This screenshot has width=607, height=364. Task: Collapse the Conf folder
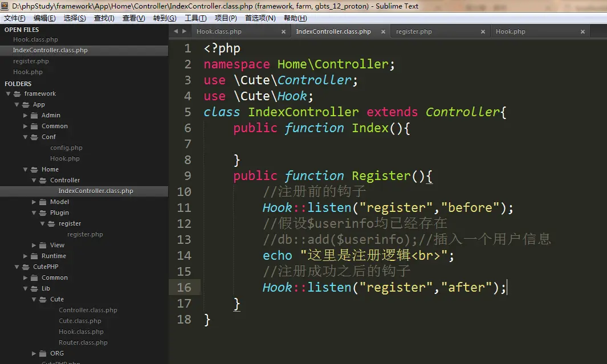(x=25, y=137)
